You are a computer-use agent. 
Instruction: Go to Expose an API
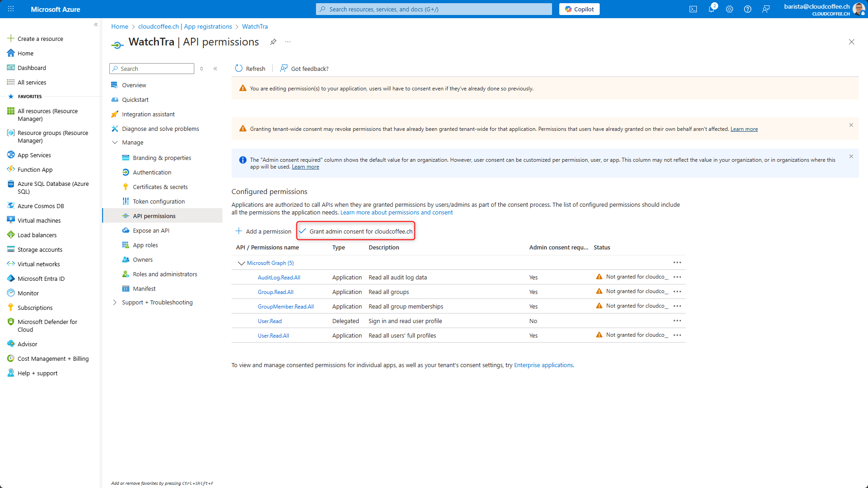click(x=151, y=230)
